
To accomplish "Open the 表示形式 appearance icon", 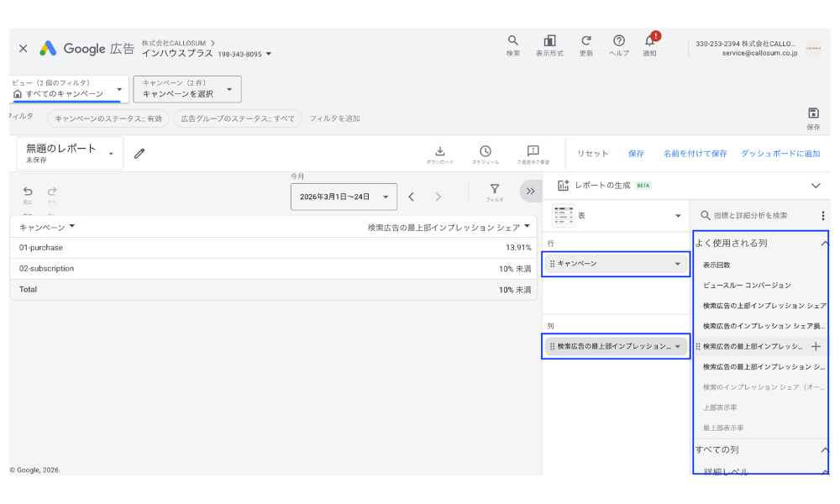I will (549, 45).
